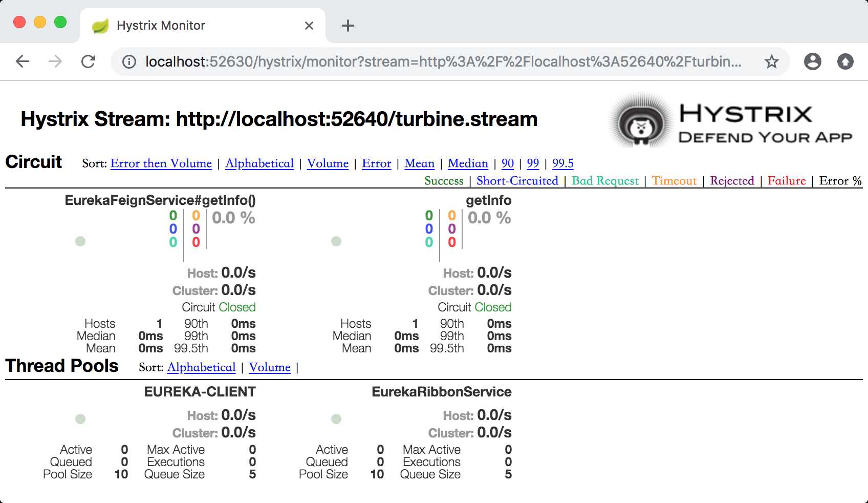Sort circuits by Error then Volume

[161, 163]
